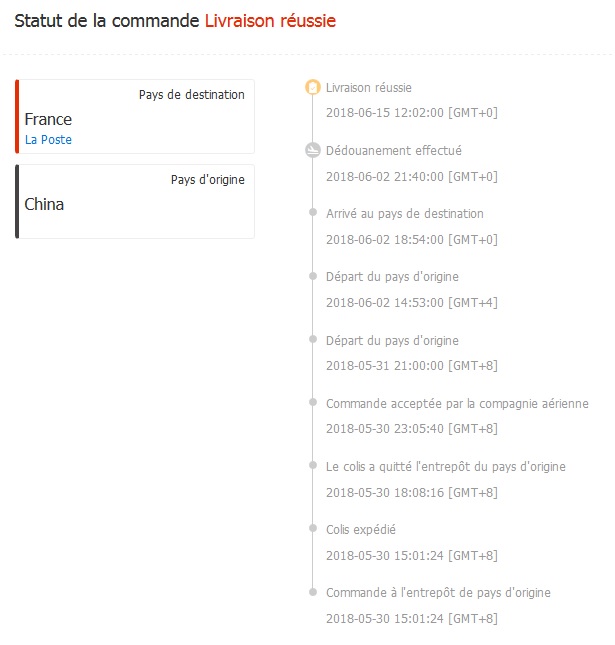Select the France destination country card

pos(135,117)
